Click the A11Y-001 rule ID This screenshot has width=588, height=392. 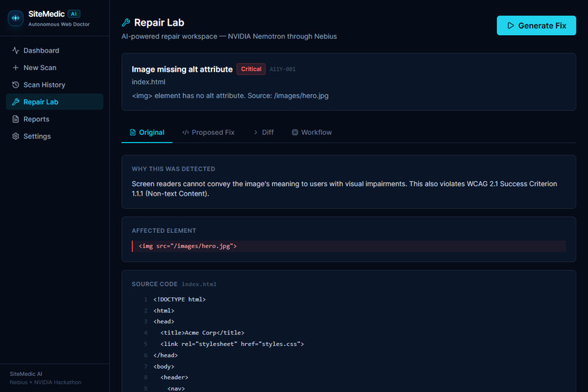282,69
